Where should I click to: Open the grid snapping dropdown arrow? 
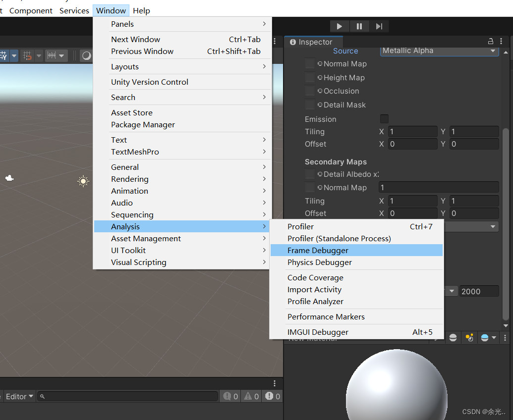point(39,56)
